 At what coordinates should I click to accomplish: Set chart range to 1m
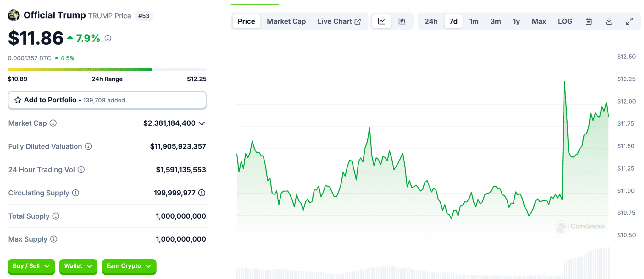click(x=474, y=21)
